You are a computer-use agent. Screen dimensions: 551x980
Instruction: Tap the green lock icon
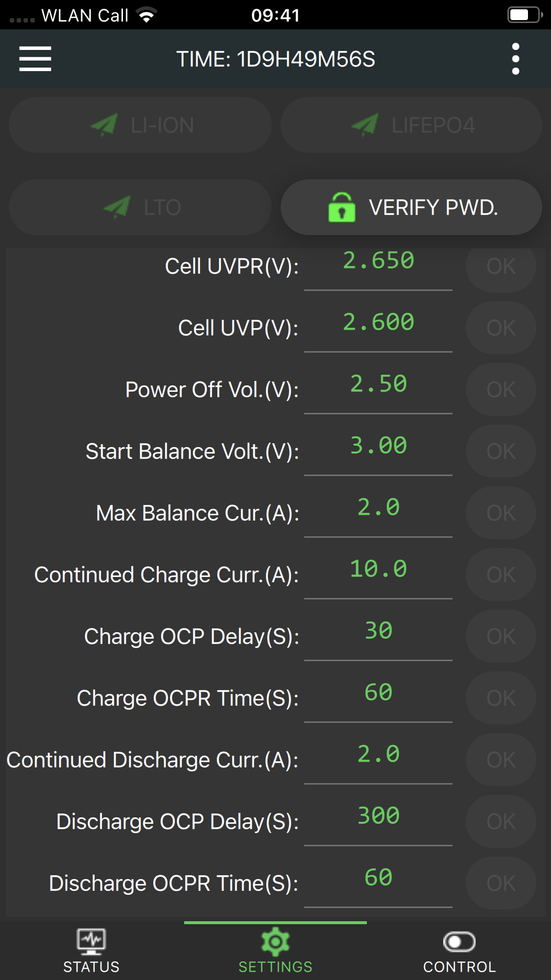click(342, 207)
